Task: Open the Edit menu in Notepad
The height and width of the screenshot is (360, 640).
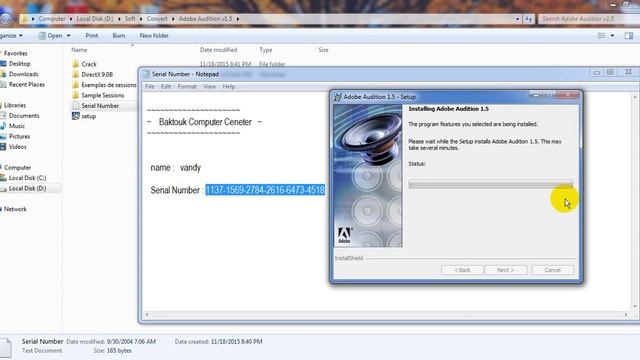Action: point(166,87)
